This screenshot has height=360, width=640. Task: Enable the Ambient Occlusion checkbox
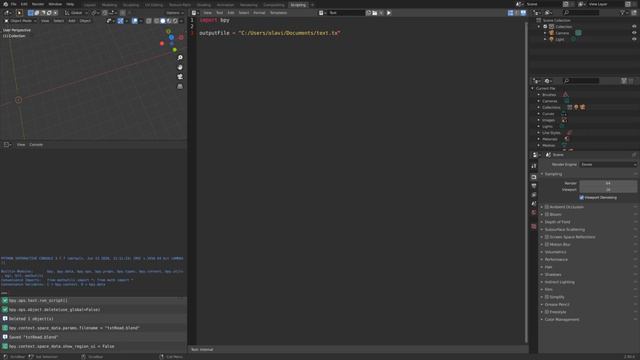[547, 207]
